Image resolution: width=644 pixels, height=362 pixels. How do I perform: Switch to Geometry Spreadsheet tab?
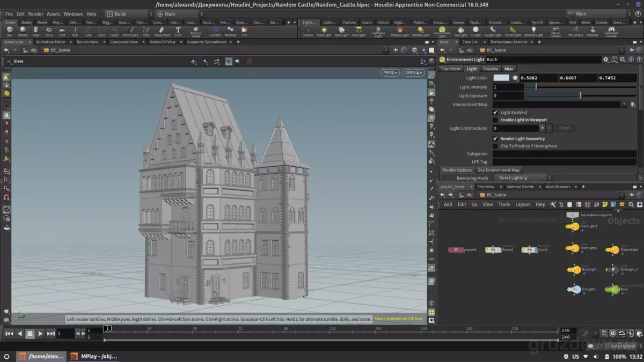tap(207, 42)
